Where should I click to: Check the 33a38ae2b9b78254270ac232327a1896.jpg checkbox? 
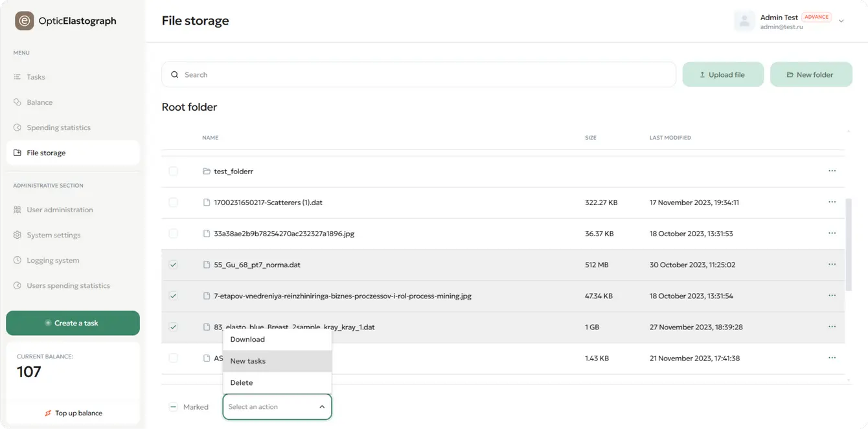173,234
